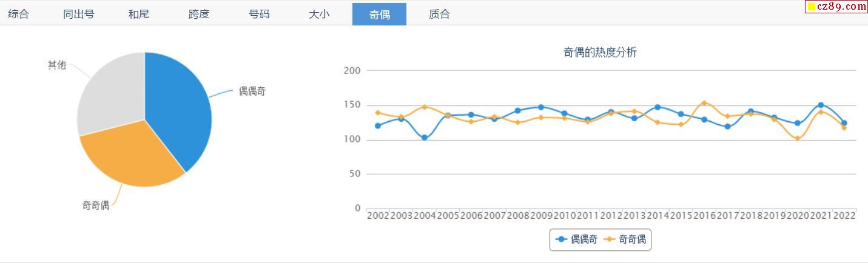
Task: Open the 综合 tab
Action: (18, 14)
